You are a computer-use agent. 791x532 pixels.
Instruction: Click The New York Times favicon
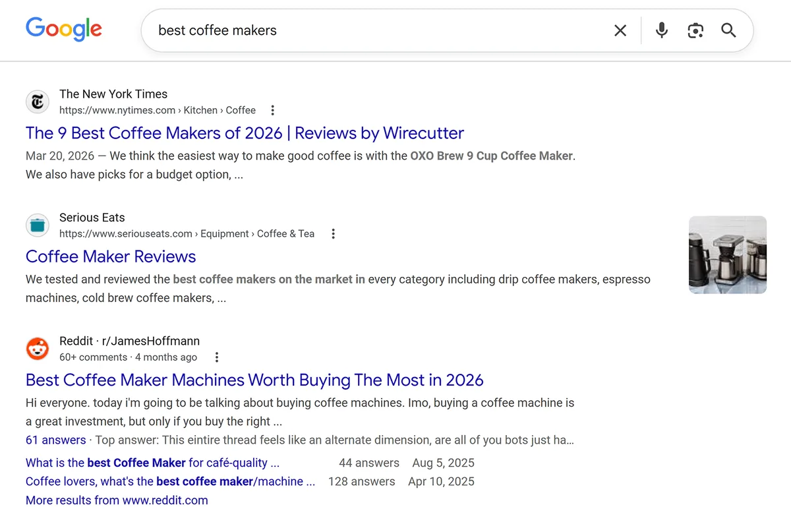(x=38, y=102)
